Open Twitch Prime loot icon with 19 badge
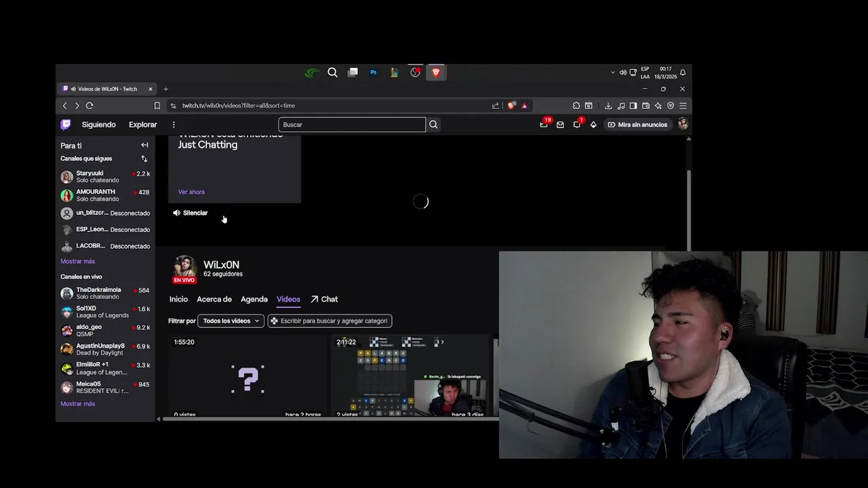The height and width of the screenshot is (488, 868). point(543,125)
